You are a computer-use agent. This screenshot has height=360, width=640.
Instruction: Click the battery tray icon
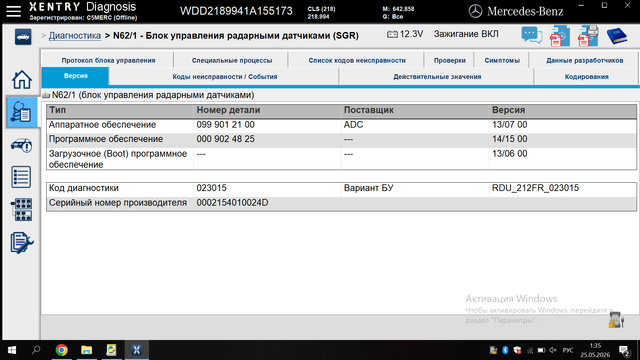point(541,350)
